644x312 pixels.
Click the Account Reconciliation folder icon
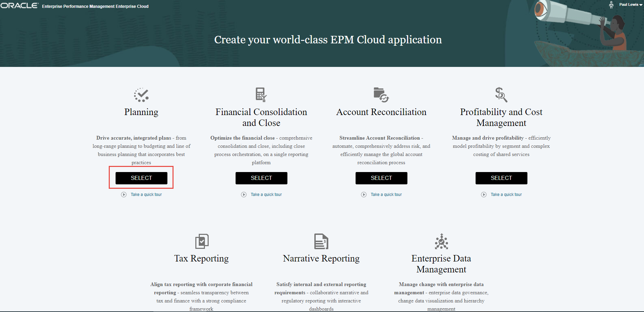(x=381, y=95)
